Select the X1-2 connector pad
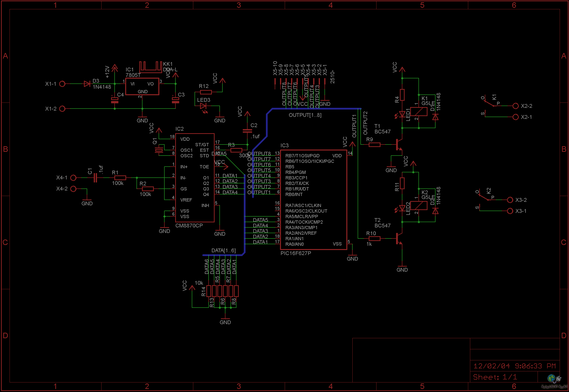Screen dimensions: 569x392 point(62,109)
